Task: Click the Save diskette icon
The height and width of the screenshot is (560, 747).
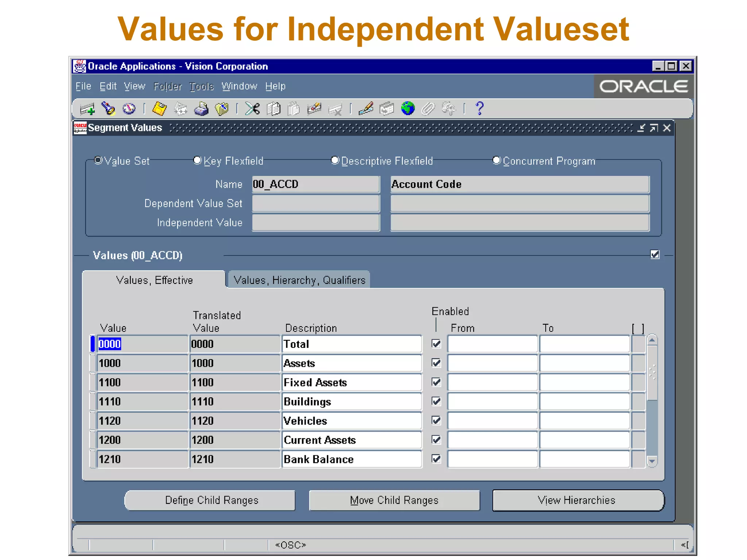Action: pyautogui.click(x=159, y=109)
